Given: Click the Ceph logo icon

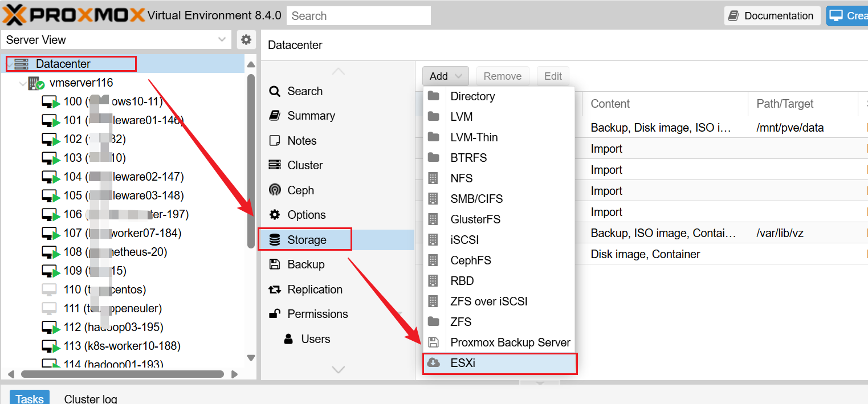Looking at the screenshot, I should tap(275, 190).
